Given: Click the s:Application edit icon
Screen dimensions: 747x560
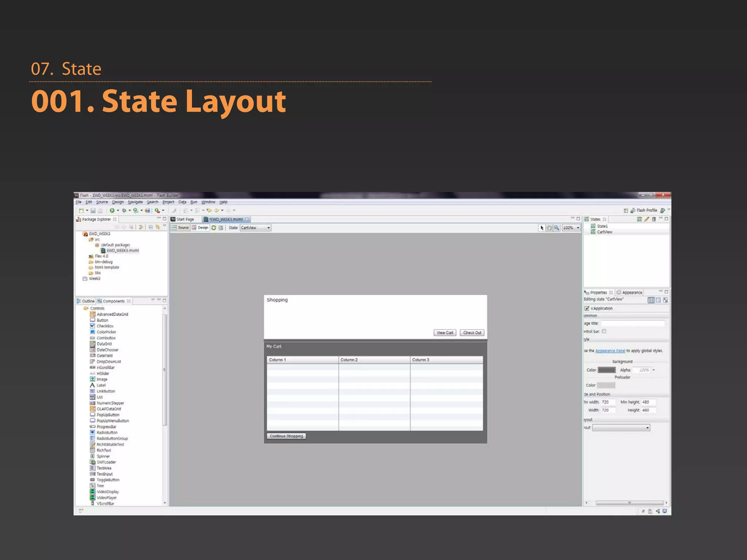Looking at the screenshot, I should (587, 308).
